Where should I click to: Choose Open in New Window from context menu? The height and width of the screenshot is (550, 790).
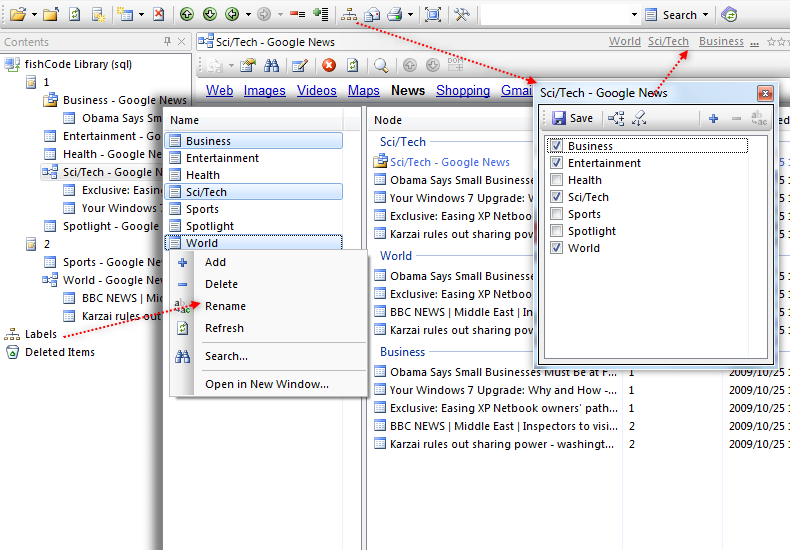point(268,384)
